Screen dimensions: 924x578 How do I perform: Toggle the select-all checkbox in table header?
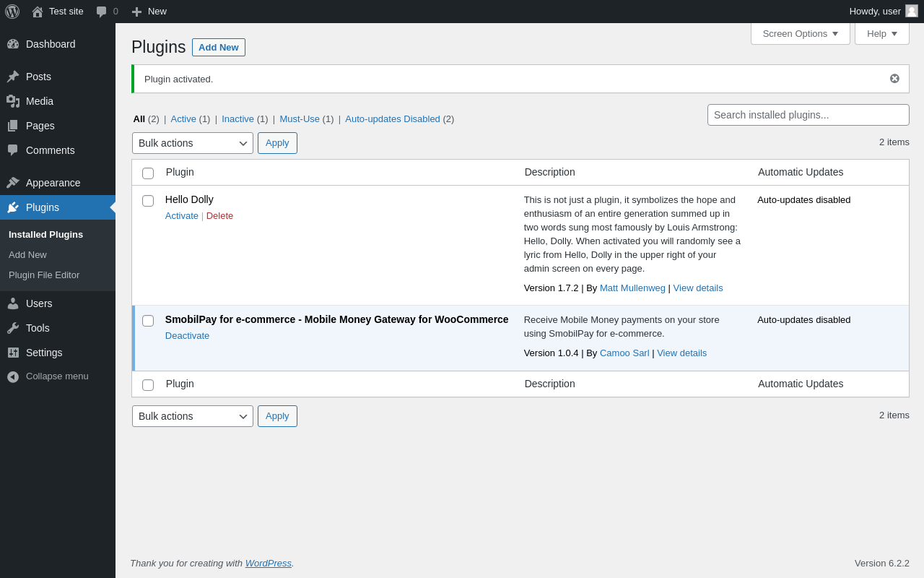click(148, 173)
